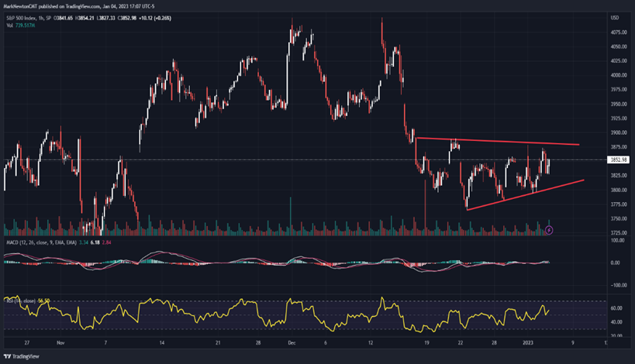
Task: Click the MACD 0.00 scale label
Action: [615, 263]
